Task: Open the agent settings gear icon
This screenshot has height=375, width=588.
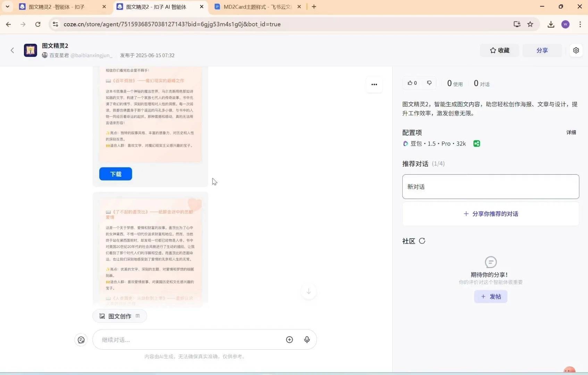Action: [x=576, y=50]
